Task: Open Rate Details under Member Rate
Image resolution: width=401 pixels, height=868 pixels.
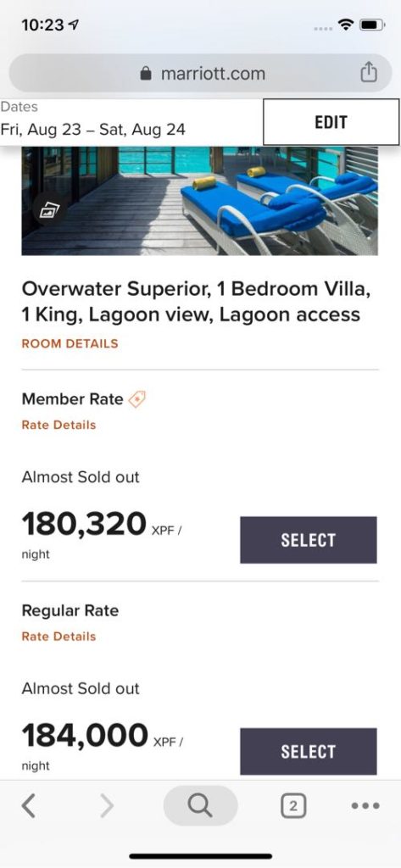Action: click(x=58, y=426)
